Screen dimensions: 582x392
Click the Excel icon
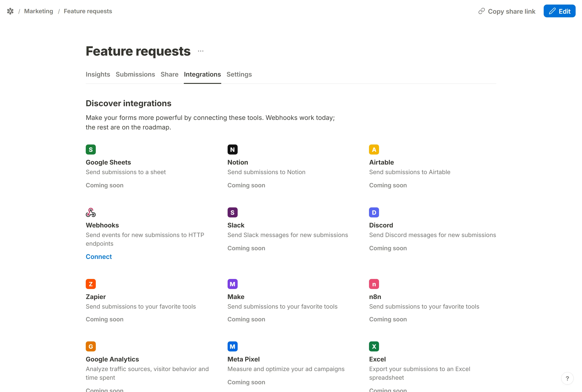pos(374,346)
